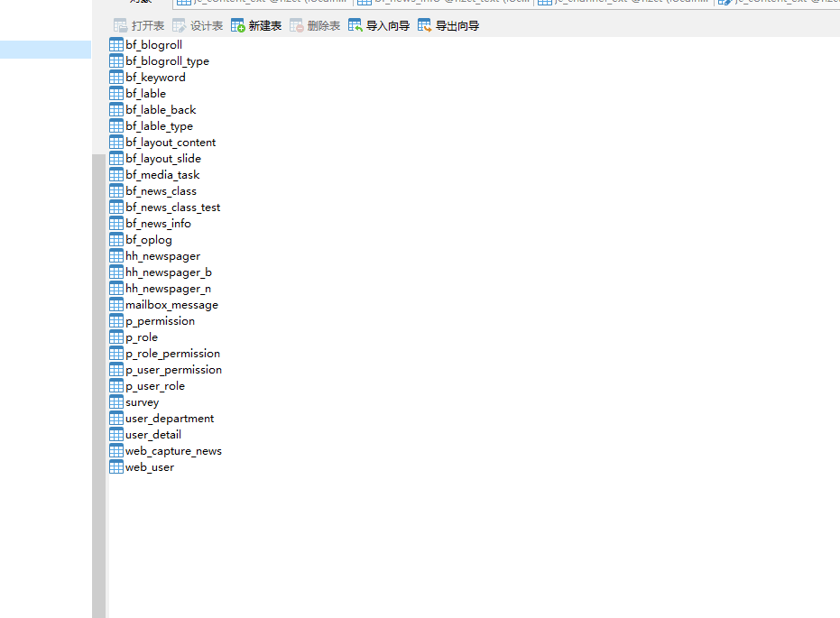Screen dimensions: 840x618
Task: Click the web_user table name
Action: (x=150, y=467)
